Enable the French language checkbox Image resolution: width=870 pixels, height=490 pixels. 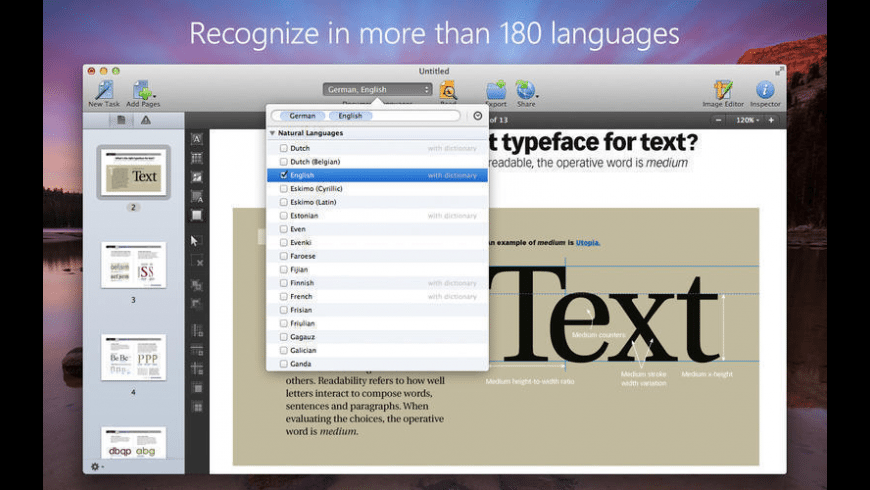click(x=284, y=297)
